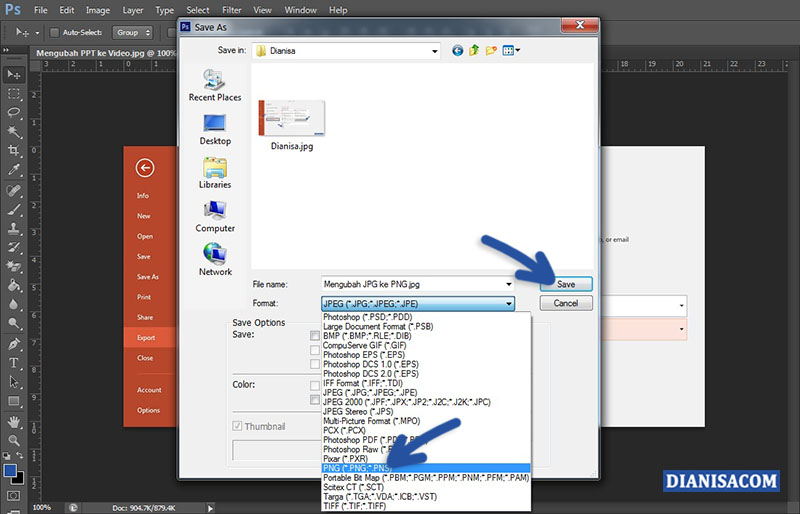The image size is (800, 514).
Task: Select the Rectangular Marquee tool
Action: point(14,94)
